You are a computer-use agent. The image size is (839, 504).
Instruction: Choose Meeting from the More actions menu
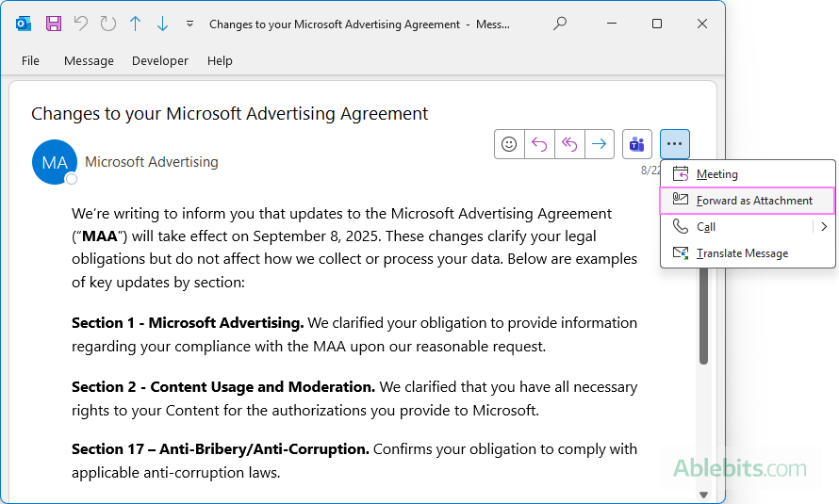[748, 174]
